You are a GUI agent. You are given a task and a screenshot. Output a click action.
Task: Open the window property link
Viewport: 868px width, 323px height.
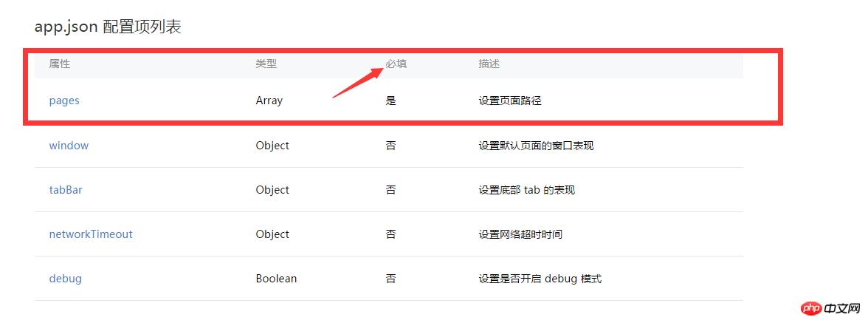tap(69, 146)
